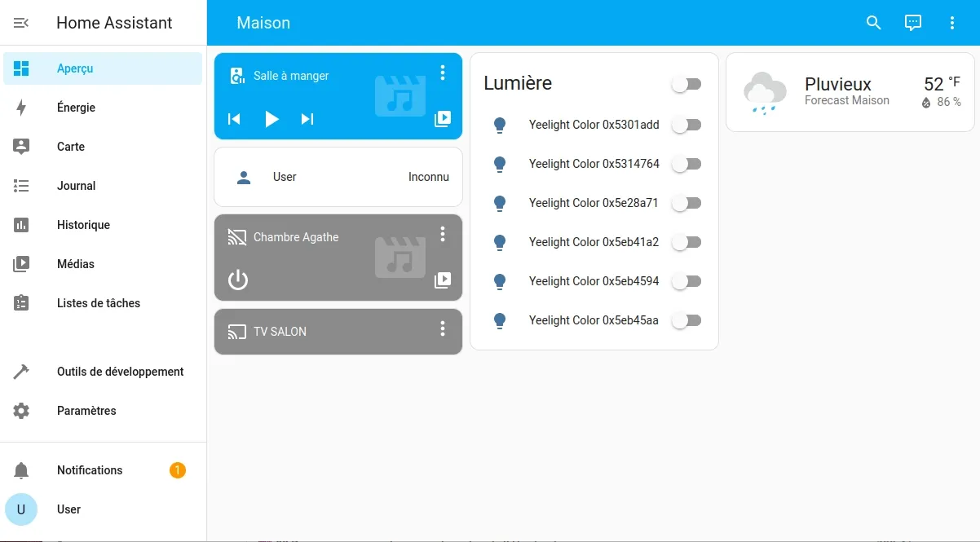Open the options menu on Chambre Agathe card

tap(443, 234)
